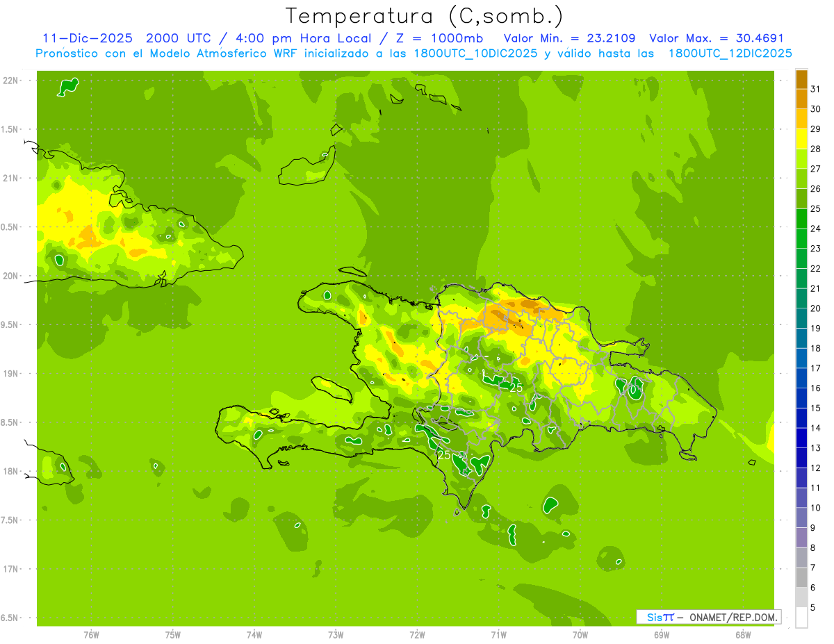Click the "69W" longitude axis label

(x=662, y=635)
